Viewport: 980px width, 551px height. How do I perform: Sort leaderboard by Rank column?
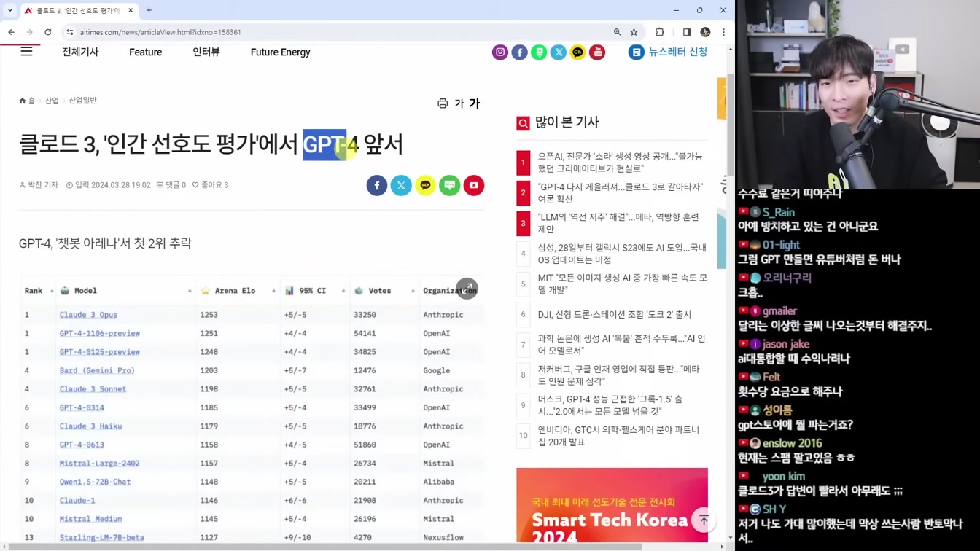tap(39, 291)
